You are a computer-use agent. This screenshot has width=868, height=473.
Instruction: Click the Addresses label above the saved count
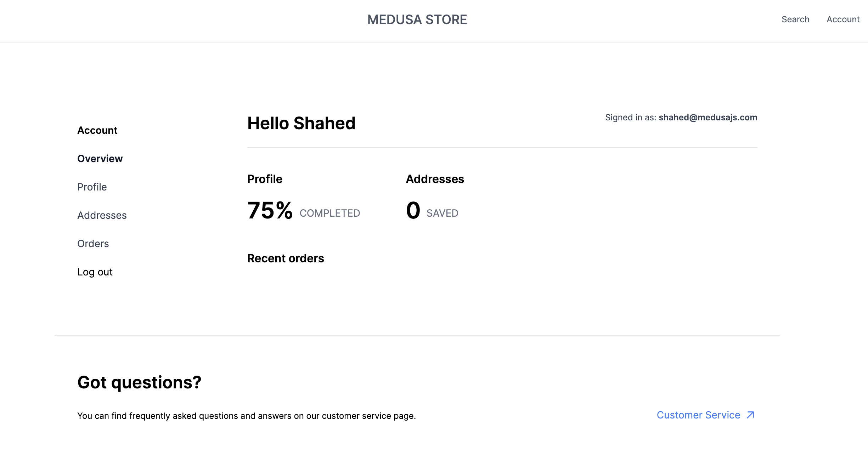tap(435, 179)
